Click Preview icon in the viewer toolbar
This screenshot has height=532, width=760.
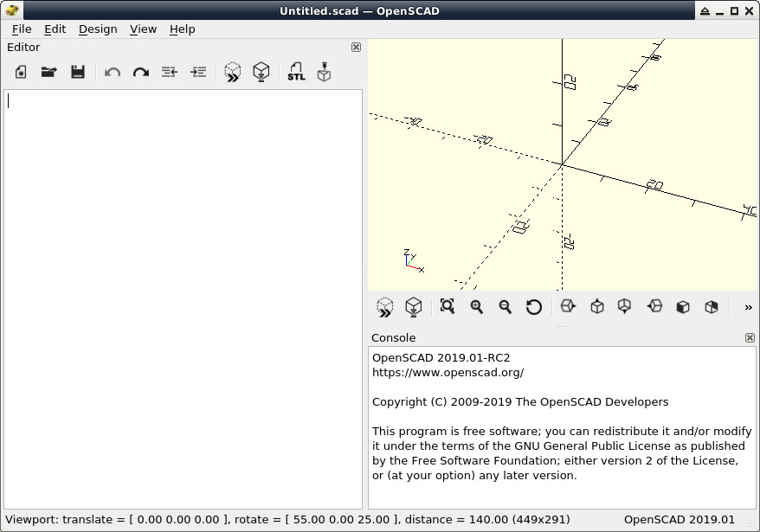(x=385, y=307)
